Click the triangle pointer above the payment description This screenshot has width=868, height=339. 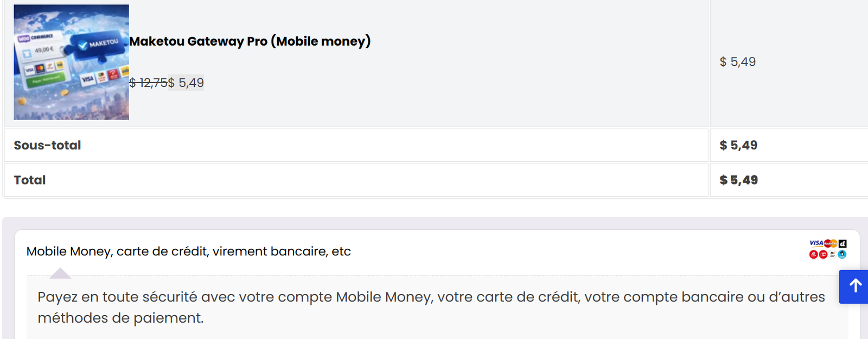pos(60,273)
